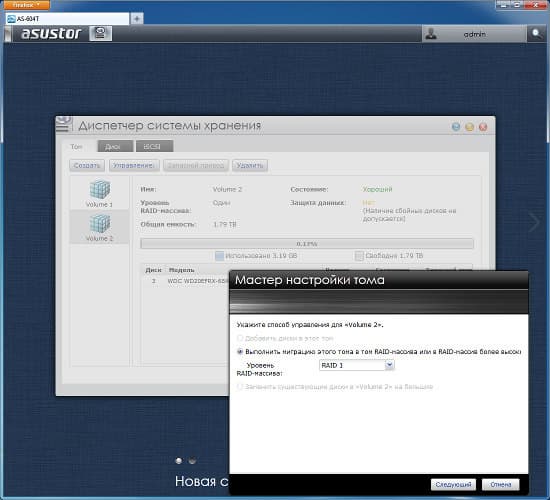
Task: Click the next-page arrow on desktop right edge
Action: pyautogui.click(x=534, y=222)
